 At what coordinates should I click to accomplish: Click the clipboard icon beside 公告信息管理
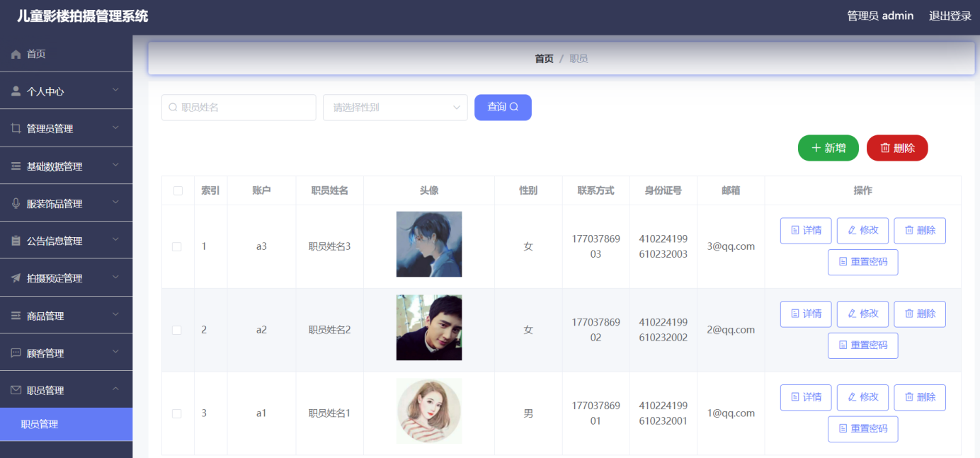pos(16,241)
